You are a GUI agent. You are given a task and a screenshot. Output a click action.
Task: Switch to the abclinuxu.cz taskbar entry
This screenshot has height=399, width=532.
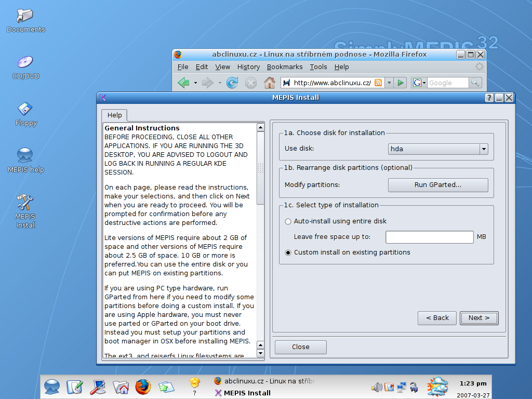coord(264,381)
